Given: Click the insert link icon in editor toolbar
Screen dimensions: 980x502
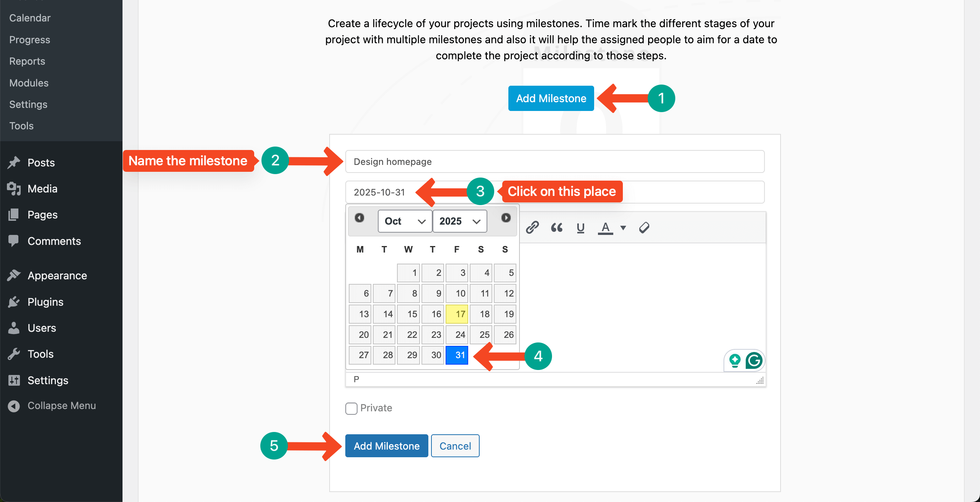Looking at the screenshot, I should [532, 227].
